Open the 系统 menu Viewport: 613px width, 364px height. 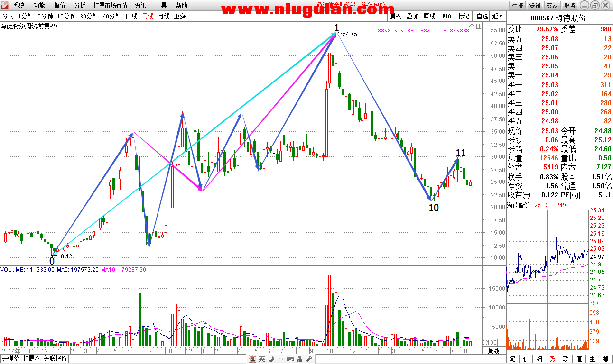pos(19,6)
